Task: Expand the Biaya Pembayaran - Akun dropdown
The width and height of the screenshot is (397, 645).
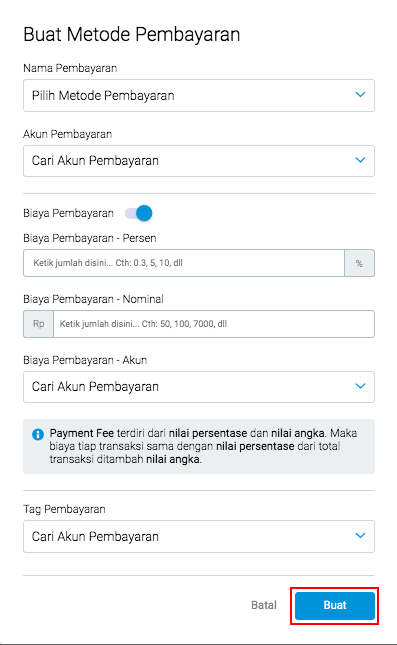Action: pos(199,387)
